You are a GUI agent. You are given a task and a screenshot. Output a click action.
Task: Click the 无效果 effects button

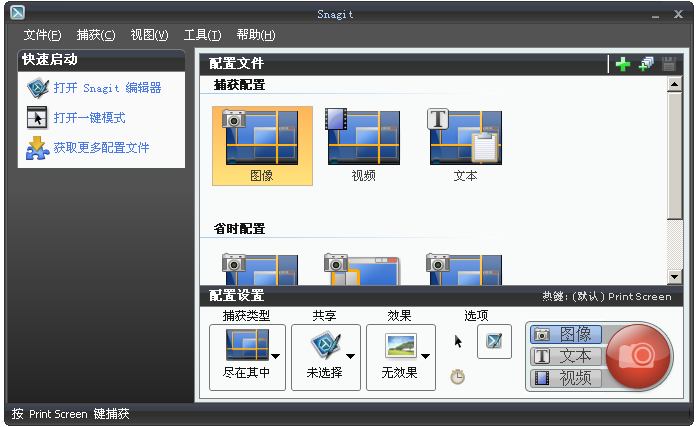coord(401,357)
